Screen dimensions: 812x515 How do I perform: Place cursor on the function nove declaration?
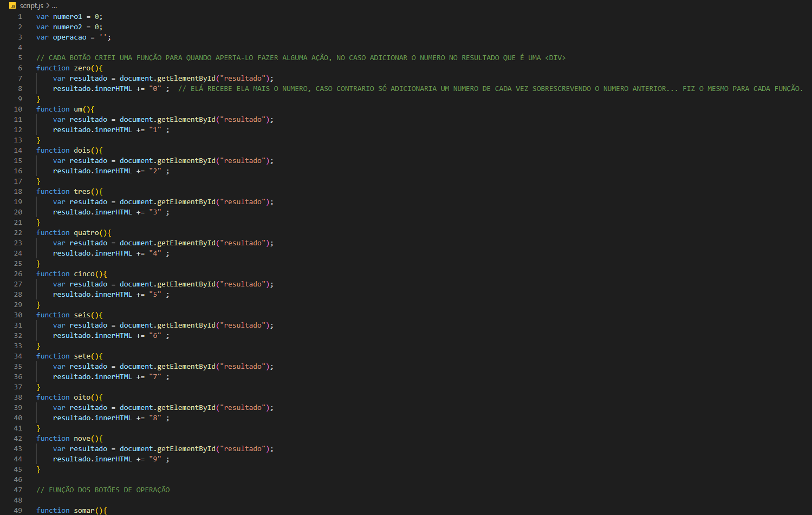(x=81, y=438)
